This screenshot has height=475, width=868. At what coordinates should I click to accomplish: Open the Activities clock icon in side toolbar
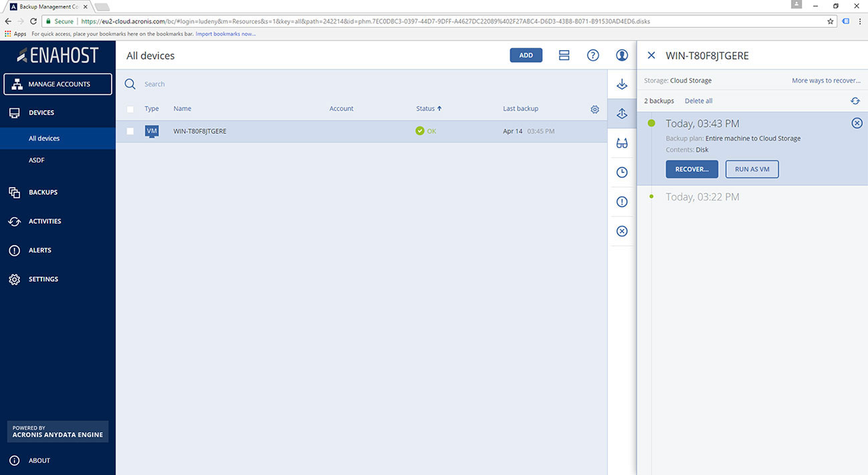[x=622, y=172]
